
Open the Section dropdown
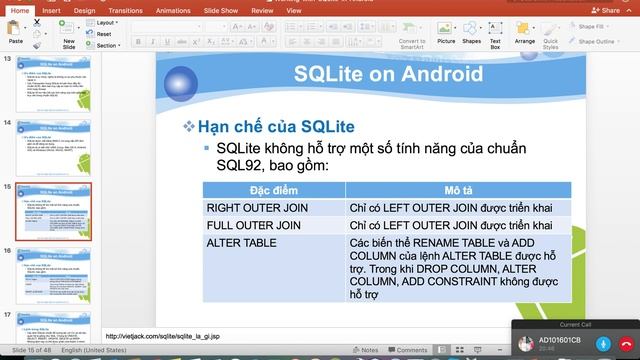point(103,45)
